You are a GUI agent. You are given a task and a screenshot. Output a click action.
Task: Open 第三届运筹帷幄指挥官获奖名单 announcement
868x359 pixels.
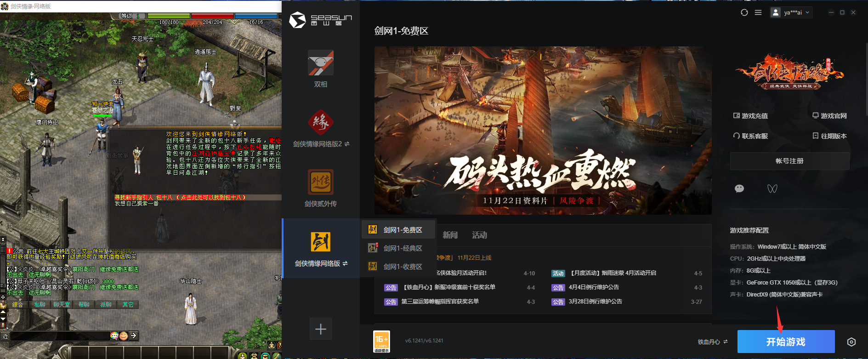click(x=440, y=302)
